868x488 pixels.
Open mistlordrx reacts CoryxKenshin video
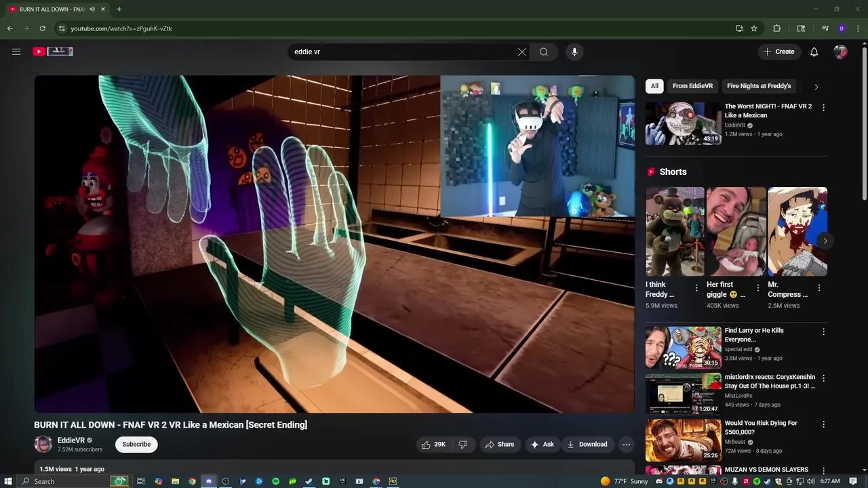tap(684, 394)
